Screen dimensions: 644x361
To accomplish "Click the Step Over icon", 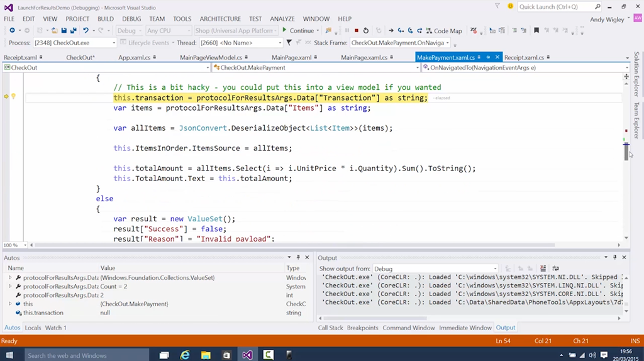I will (410, 30).
